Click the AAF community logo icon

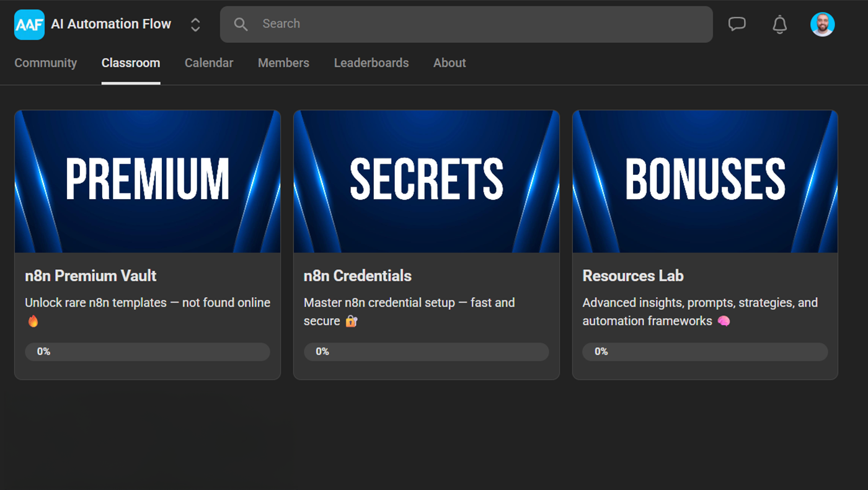point(29,25)
